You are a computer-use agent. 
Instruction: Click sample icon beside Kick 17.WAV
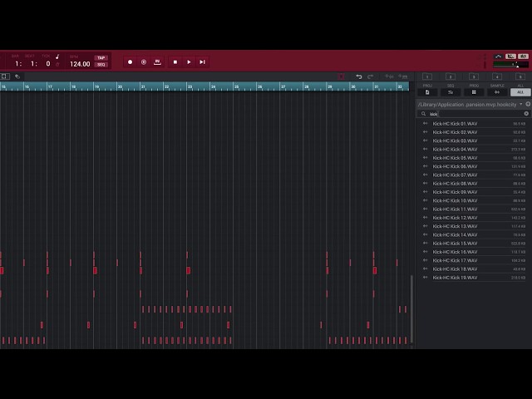tap(425, 260)
